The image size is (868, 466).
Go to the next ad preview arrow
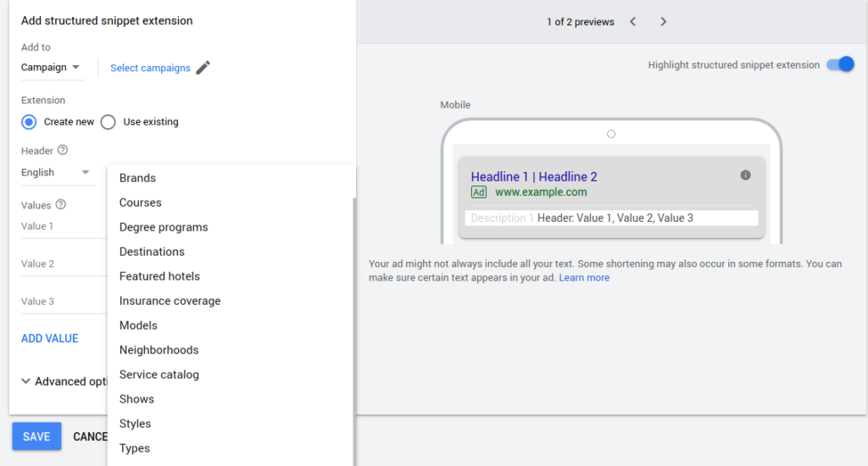663,22
